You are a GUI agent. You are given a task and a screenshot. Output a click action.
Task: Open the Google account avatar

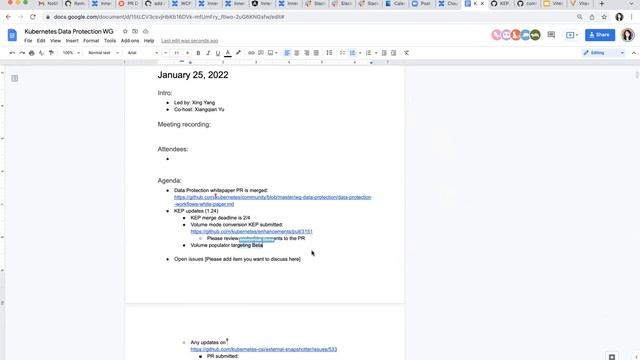click(627, 35)
